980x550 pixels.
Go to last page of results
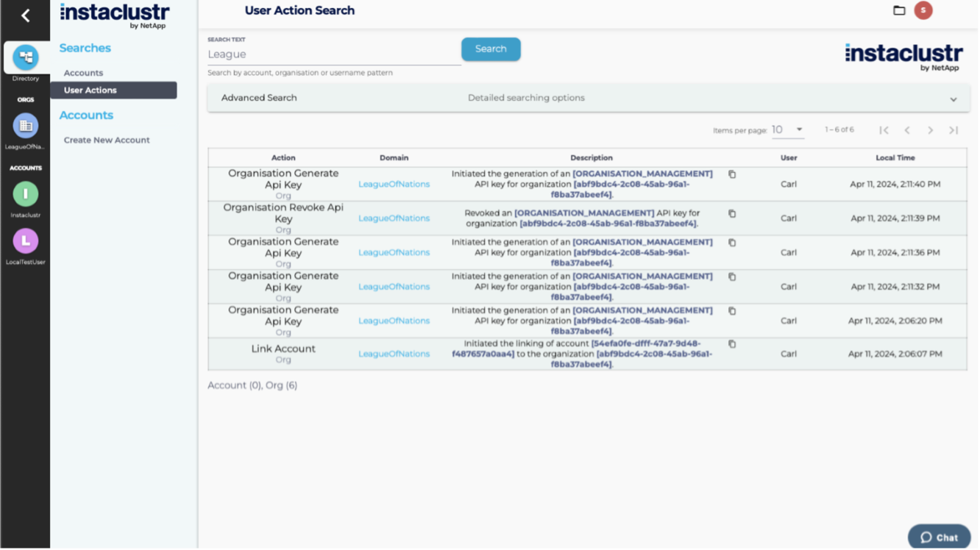point(954,130)
